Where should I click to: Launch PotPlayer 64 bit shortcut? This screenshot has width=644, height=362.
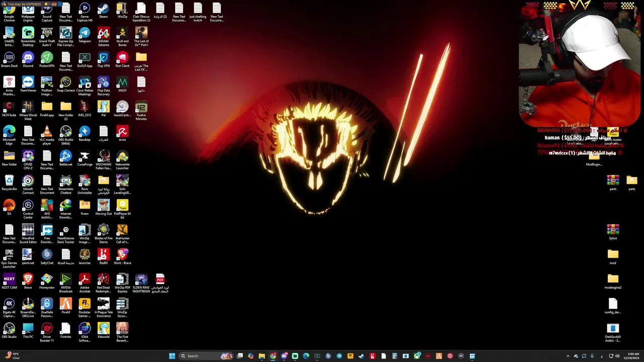[122, 210]
